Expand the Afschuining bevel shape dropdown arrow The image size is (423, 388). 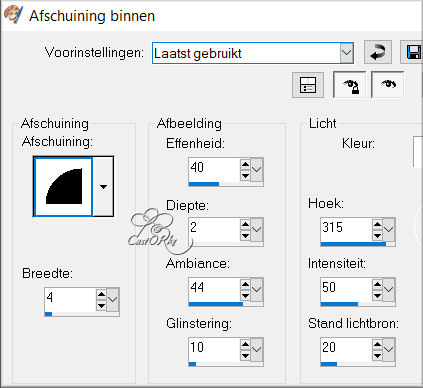[x=103, y=187]
